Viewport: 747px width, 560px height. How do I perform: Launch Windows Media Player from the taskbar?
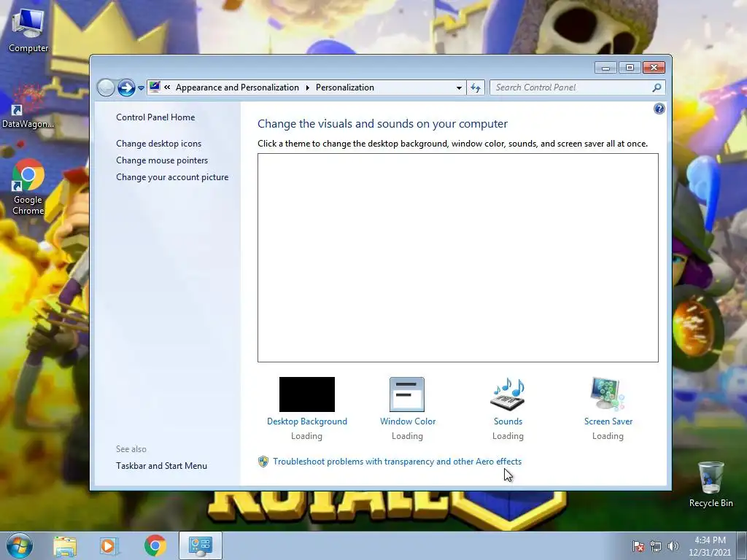click(x=109, y=545)
